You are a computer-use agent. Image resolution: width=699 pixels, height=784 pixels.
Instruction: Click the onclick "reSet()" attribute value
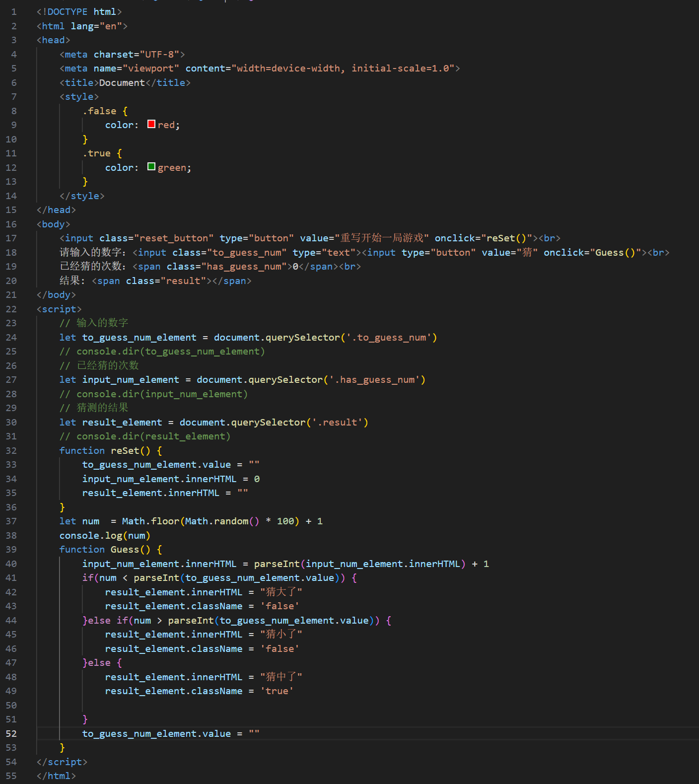click(x=507, y=238)
